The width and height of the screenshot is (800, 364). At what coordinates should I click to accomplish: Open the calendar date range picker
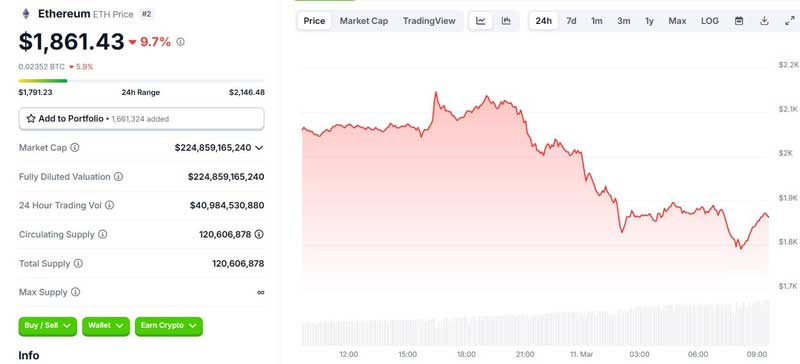pyautogui.click(x=739, y=21)
